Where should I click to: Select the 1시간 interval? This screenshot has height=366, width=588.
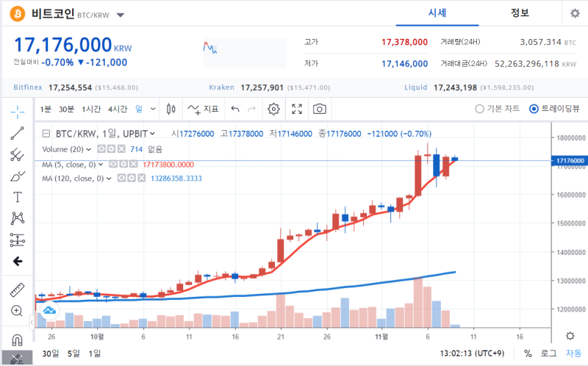(91, 109)
